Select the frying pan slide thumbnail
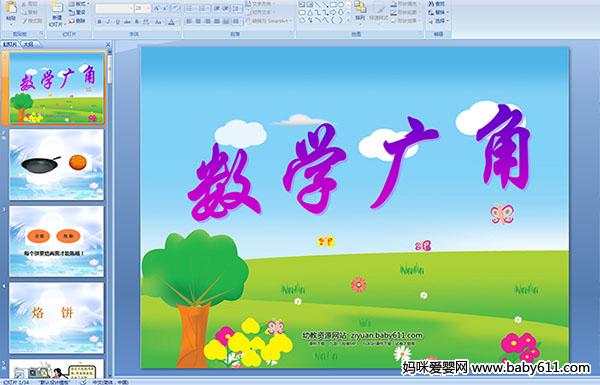This screenshot has width=600, height=385. click(57, 165)
